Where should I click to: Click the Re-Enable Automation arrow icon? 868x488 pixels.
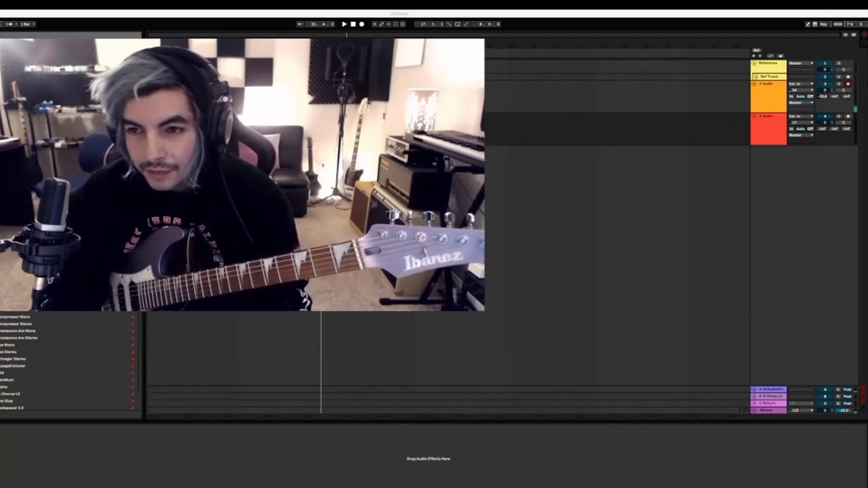click(x=389, y=24)
